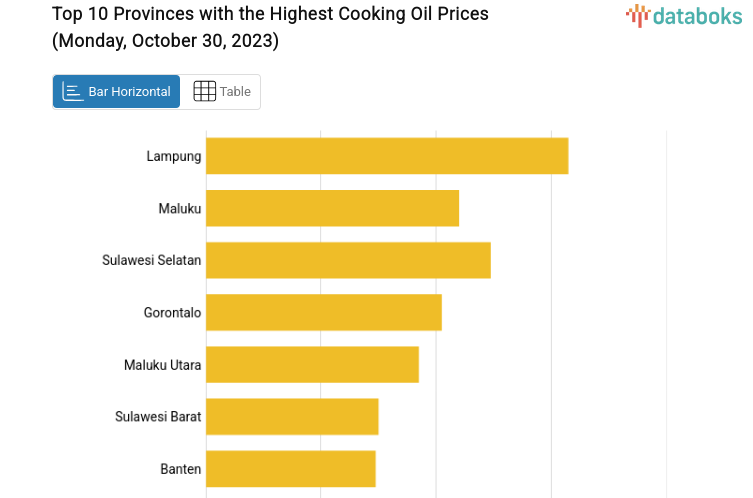Click the Banten axis label
This screenshot has height=498, width=753.
point(181,468)
